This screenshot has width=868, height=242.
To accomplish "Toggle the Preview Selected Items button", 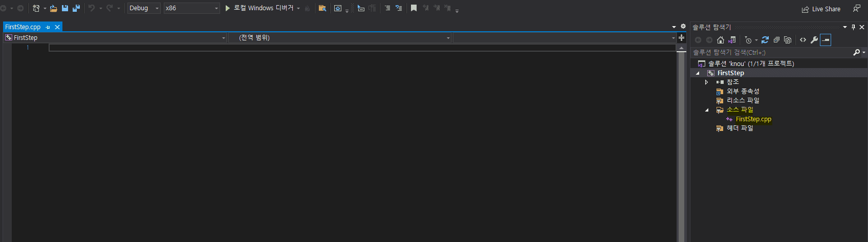I will [x=826, y=40].
